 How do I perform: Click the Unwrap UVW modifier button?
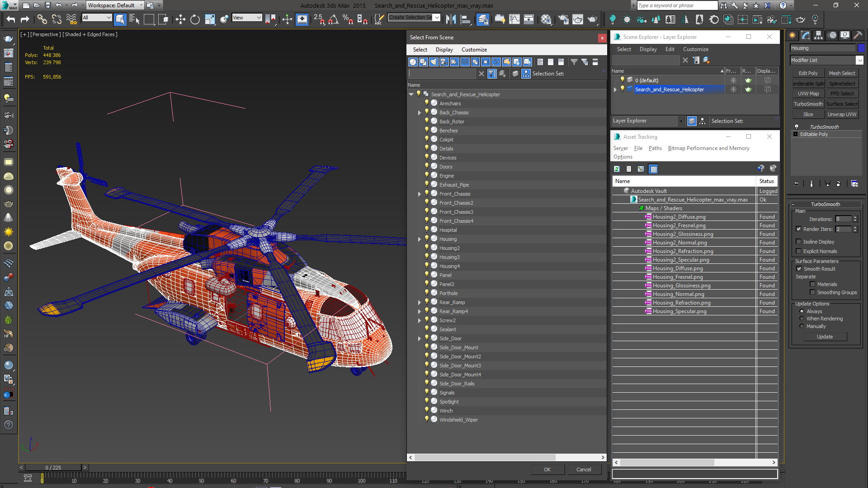point(842,114)
